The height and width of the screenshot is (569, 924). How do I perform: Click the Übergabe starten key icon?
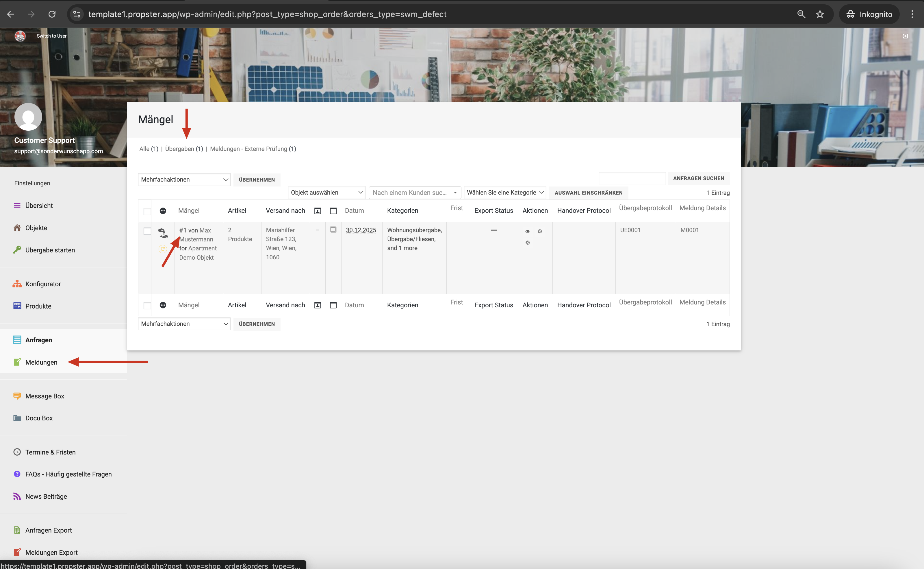17,250
